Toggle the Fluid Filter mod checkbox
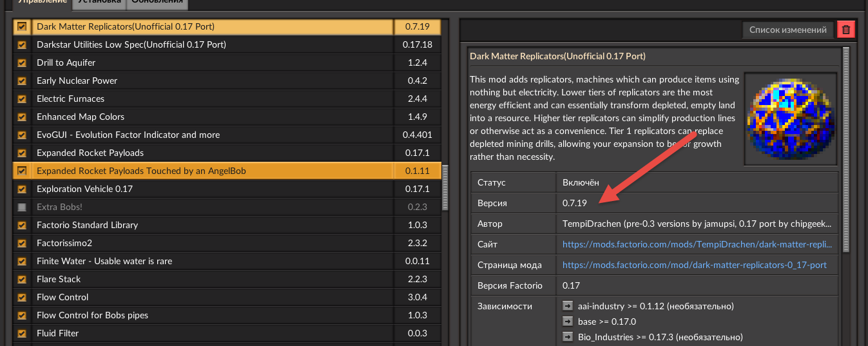This screenshot has height=346, width=868. (23, 334)
